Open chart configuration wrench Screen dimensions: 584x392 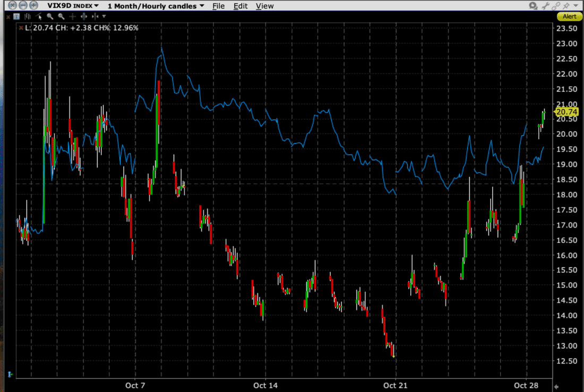point(545,6)
